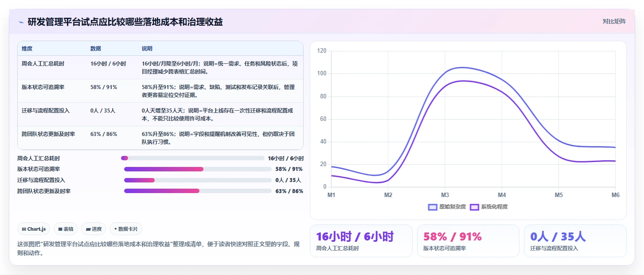Click the M4 axis label on chart

tap(502, 195)
